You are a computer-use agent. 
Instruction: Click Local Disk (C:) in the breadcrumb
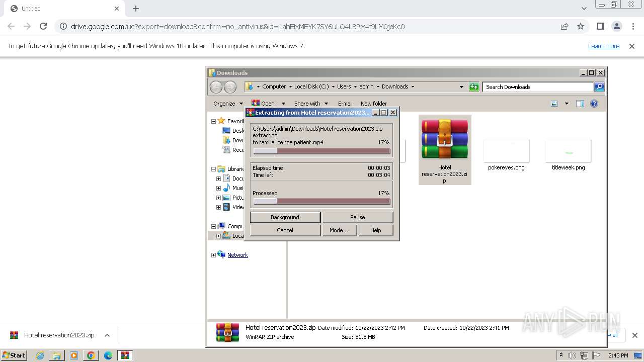311,86
